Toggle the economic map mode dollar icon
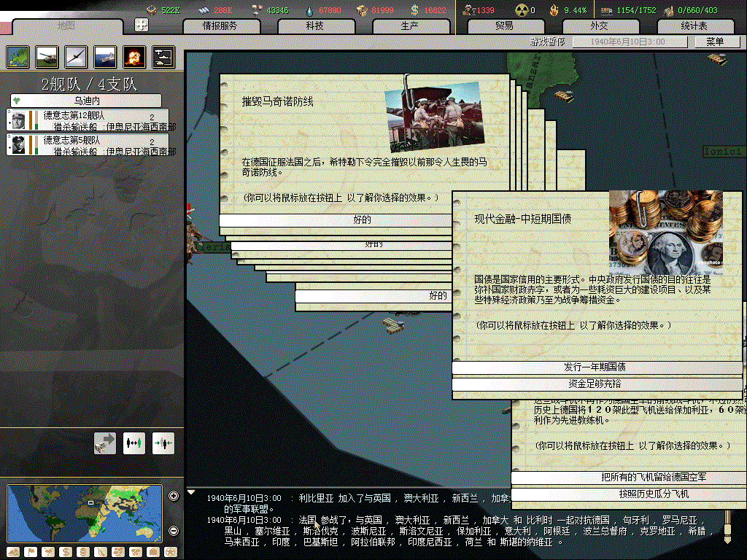 point(67,552)
